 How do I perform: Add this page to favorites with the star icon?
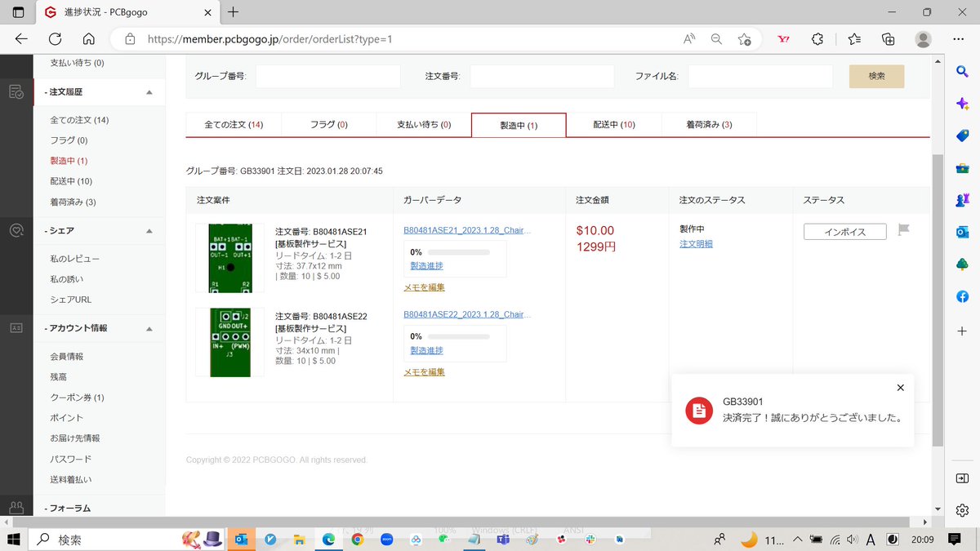click(x=744, y=38)
